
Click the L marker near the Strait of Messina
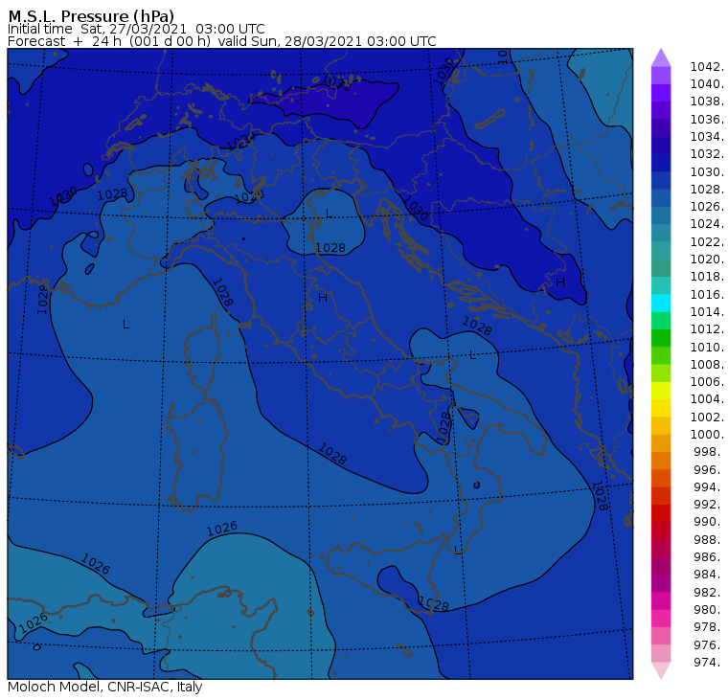pyautogui.click(x=457, y=550)
